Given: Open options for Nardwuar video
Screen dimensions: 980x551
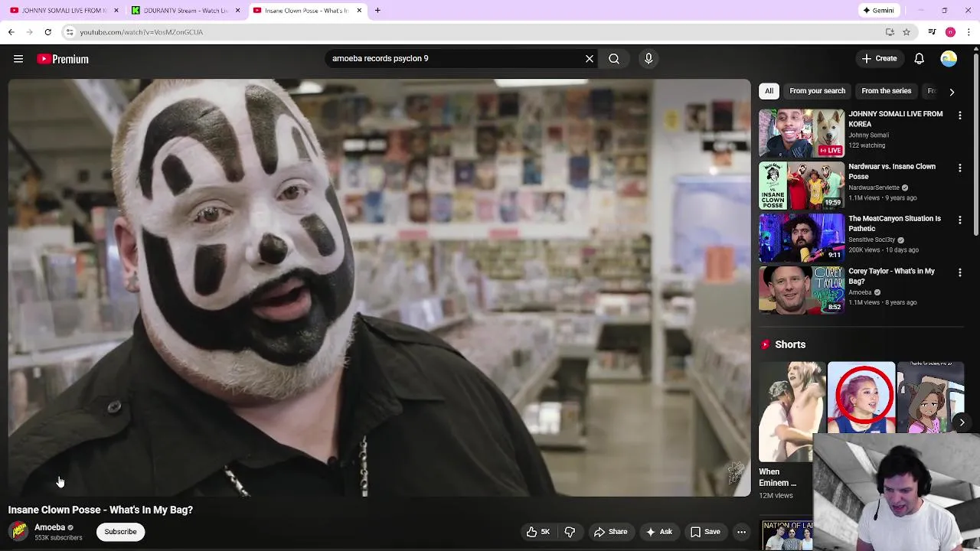Looking at the screenshot, I should 960,168.
